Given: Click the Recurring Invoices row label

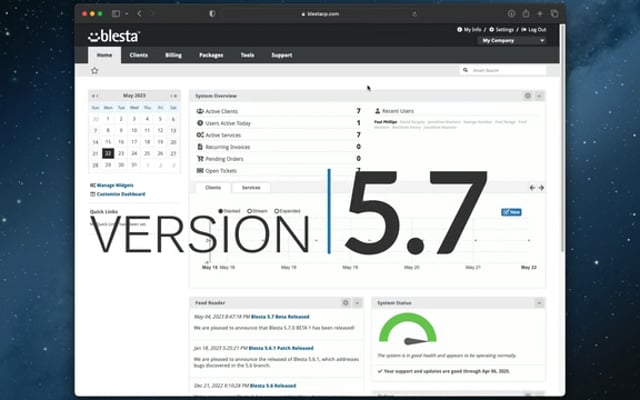Looking at the screenshot, I should (x=228, y=147).
